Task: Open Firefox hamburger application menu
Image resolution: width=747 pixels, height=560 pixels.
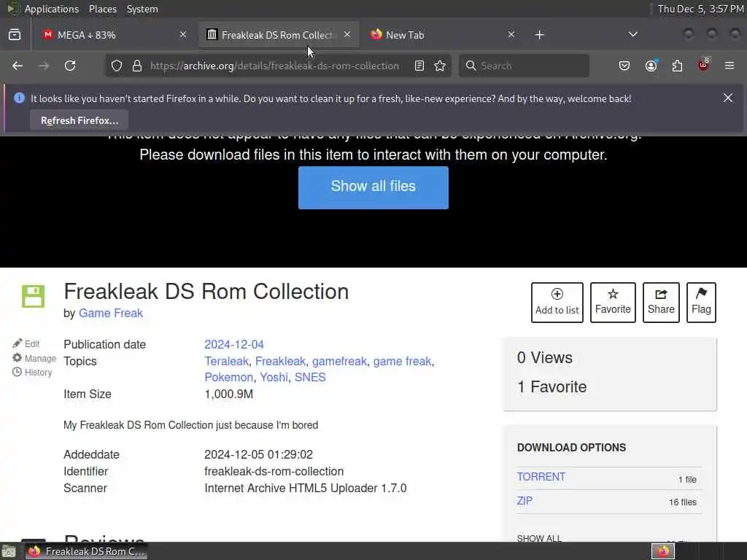Action: [729, 66]
